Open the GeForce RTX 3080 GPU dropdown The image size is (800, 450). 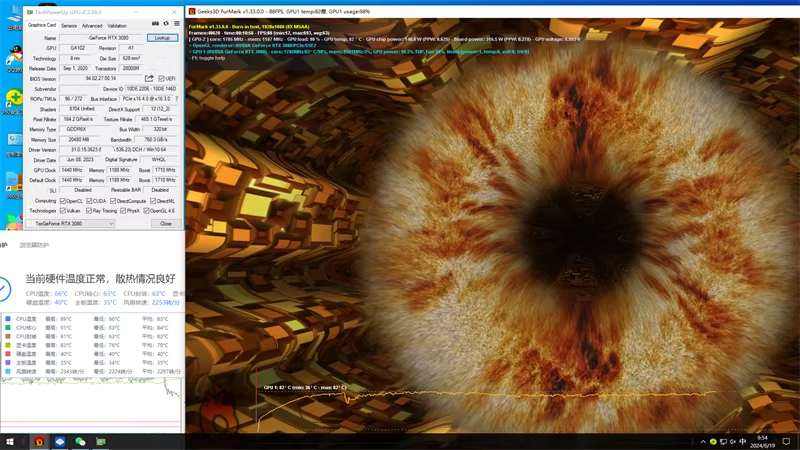click(70, 223)
